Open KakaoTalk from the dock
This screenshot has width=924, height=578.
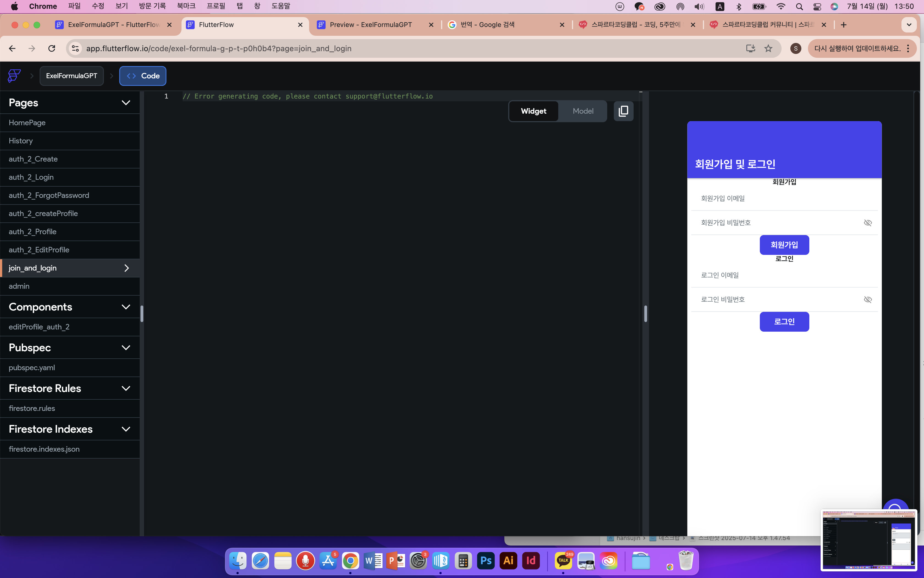[x=563, y=561]
